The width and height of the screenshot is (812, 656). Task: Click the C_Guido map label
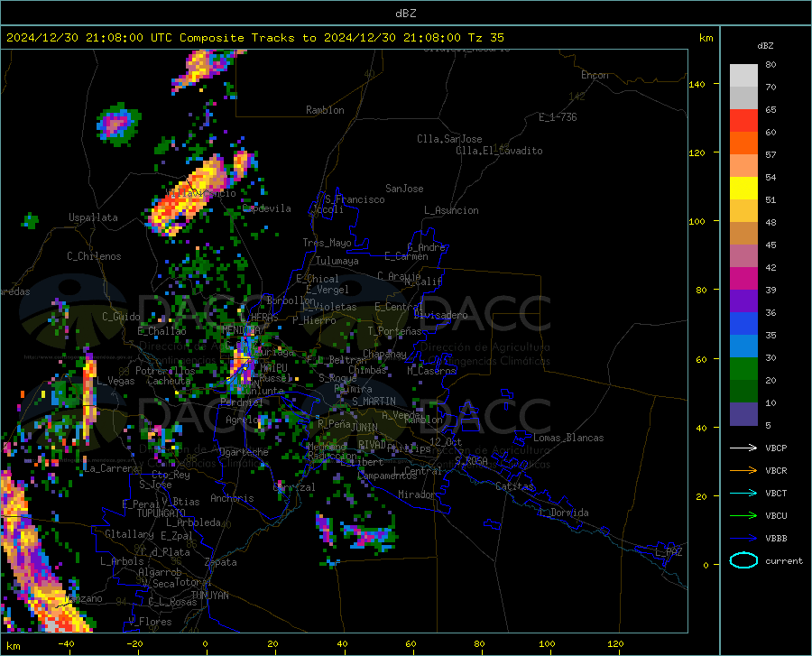point(121,317)
